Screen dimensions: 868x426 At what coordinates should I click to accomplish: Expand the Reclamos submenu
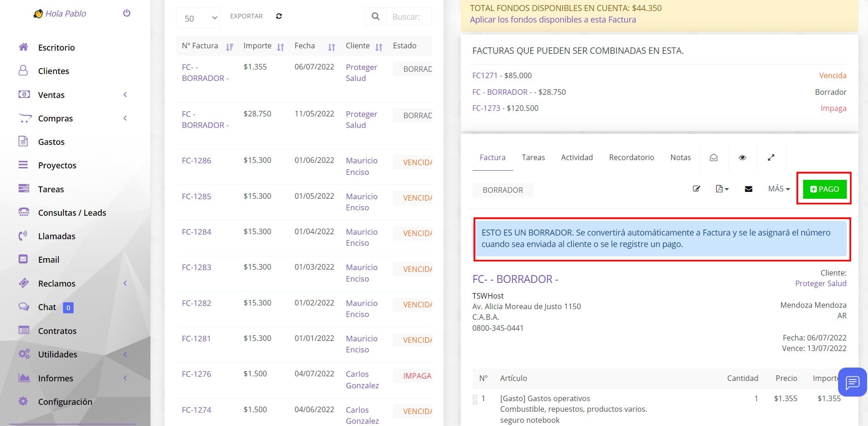[x=125, y=283]
